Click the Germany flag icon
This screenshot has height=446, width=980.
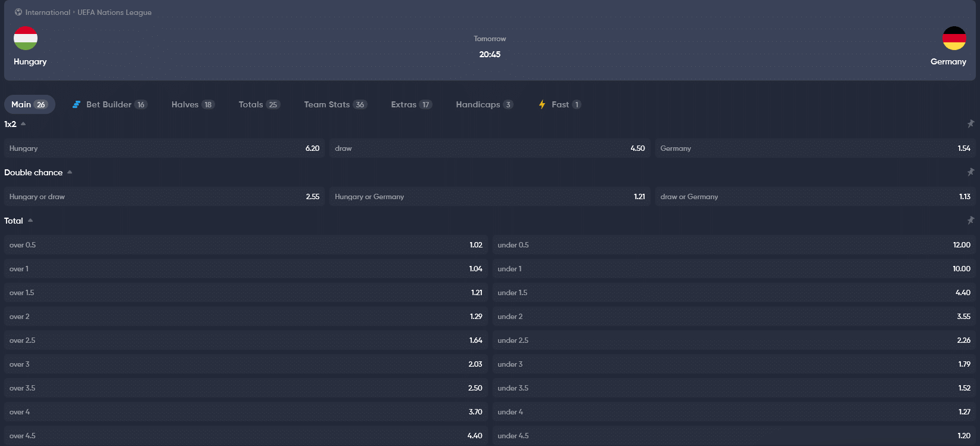954,38
